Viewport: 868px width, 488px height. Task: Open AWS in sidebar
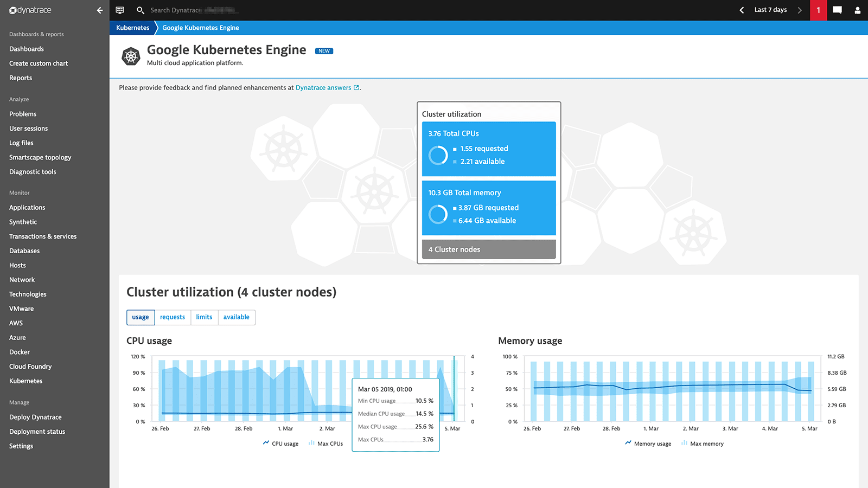[16, 323]
